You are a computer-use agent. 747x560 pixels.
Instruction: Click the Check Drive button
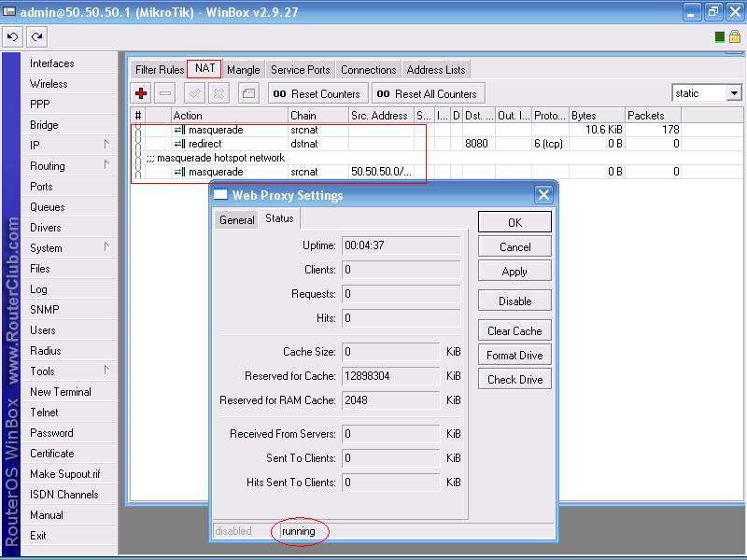[x=514, y=379]
